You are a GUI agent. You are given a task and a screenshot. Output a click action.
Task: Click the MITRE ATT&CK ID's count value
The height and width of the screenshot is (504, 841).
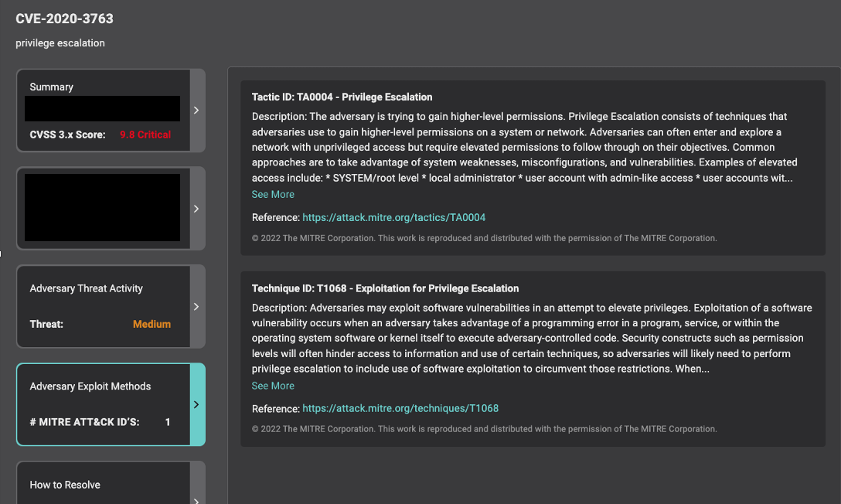point(168,422)
